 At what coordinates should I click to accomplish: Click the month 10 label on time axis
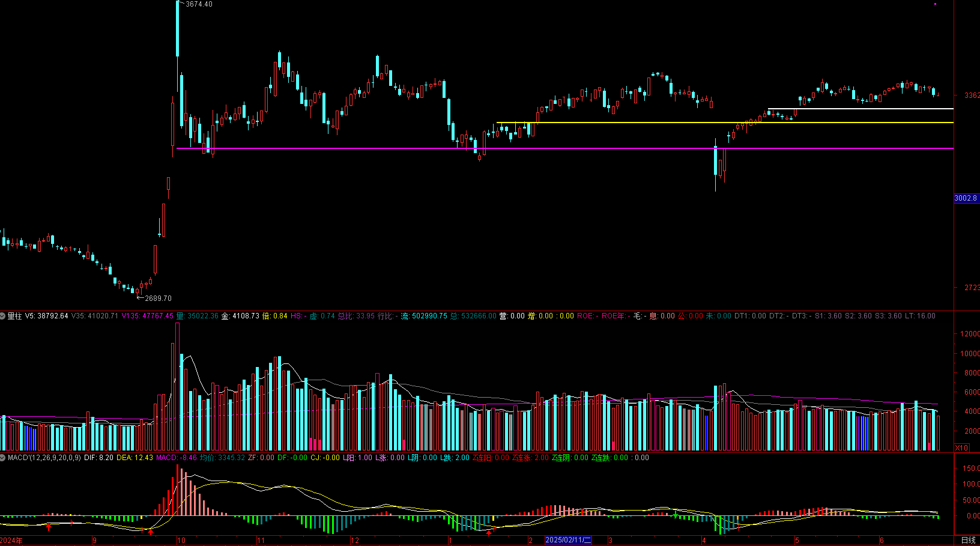pyautogui.click(x=181, y=541)
